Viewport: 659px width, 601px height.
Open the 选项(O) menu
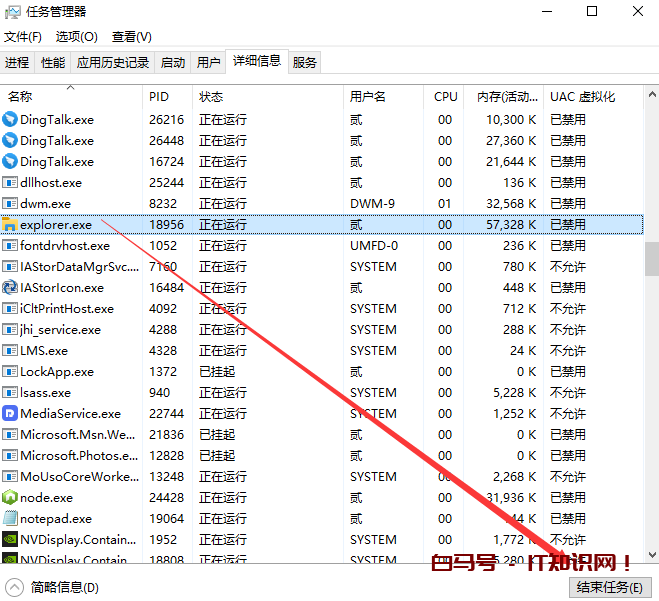(77, 37)
